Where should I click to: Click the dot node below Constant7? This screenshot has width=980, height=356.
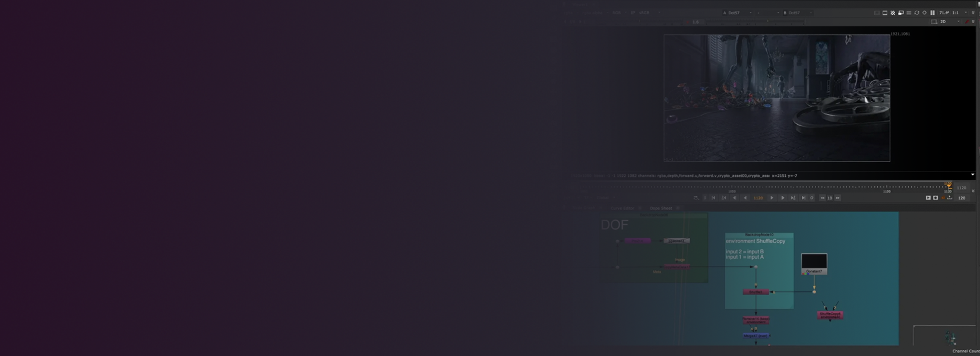coord(814,292)
